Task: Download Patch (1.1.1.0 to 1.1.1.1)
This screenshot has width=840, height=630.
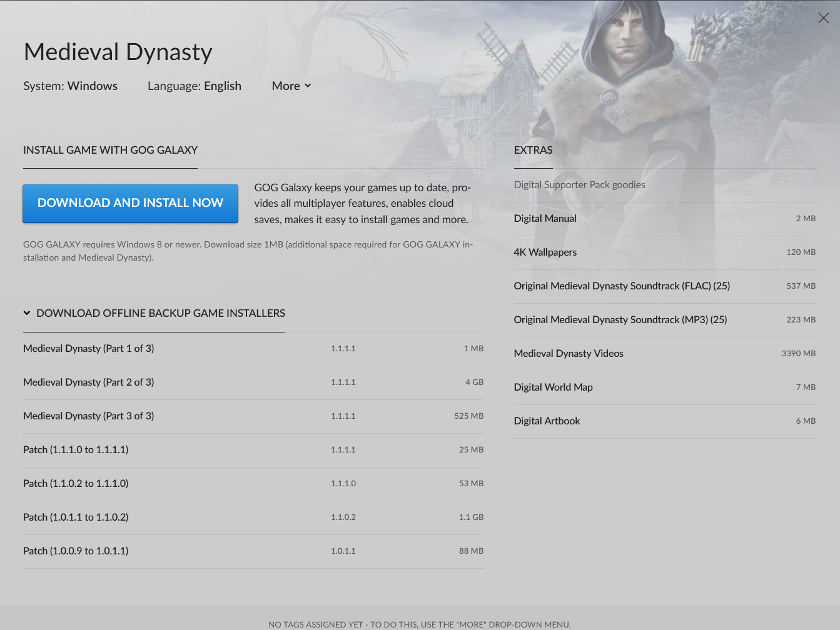Action: [x=253, y=450]
